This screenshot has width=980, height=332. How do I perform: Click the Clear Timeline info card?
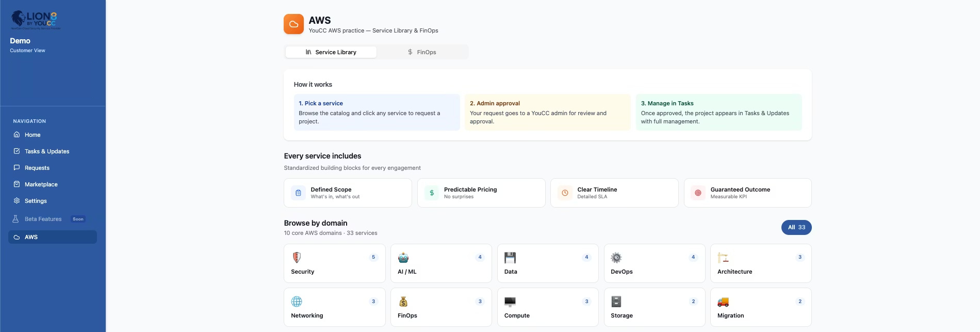(x=614, y=193)
